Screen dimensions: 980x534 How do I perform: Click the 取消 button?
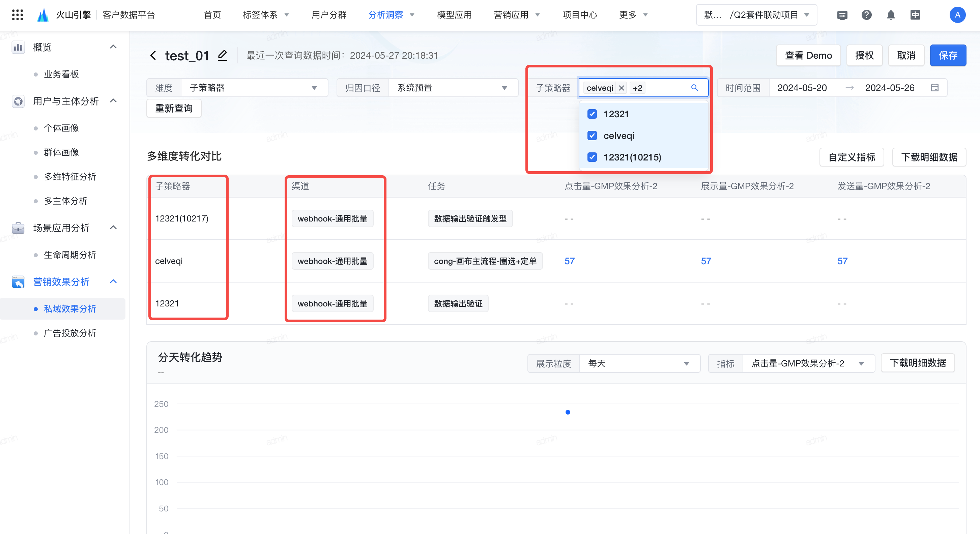(x=906, y=56)
